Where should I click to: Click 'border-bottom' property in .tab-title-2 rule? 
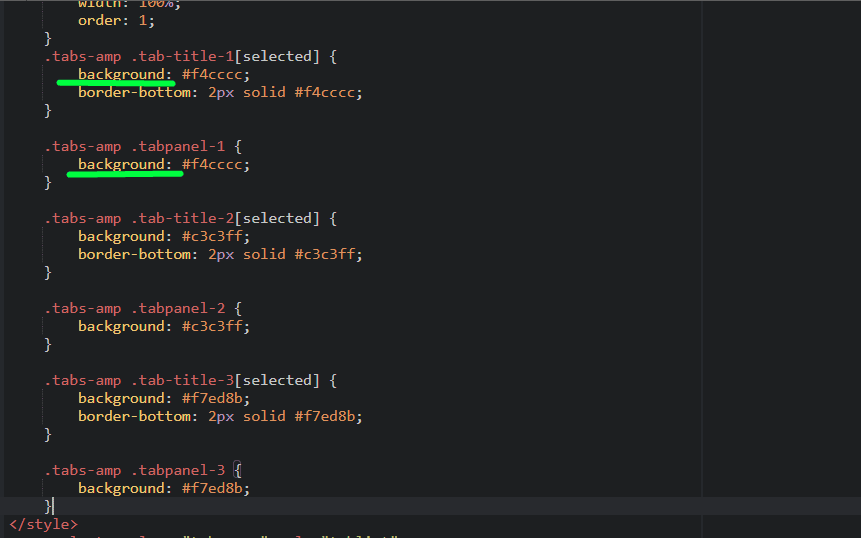point(135,254)
